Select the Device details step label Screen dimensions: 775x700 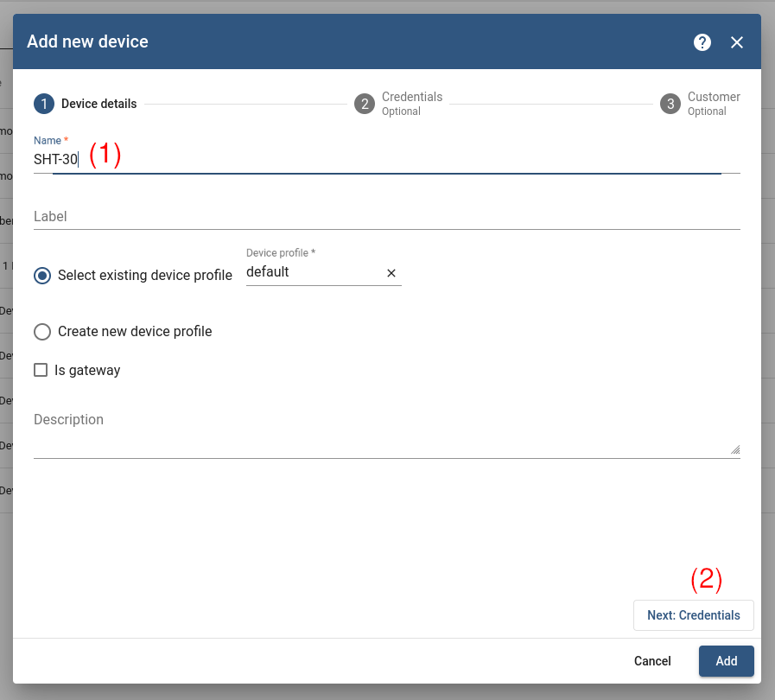point(98,104)
